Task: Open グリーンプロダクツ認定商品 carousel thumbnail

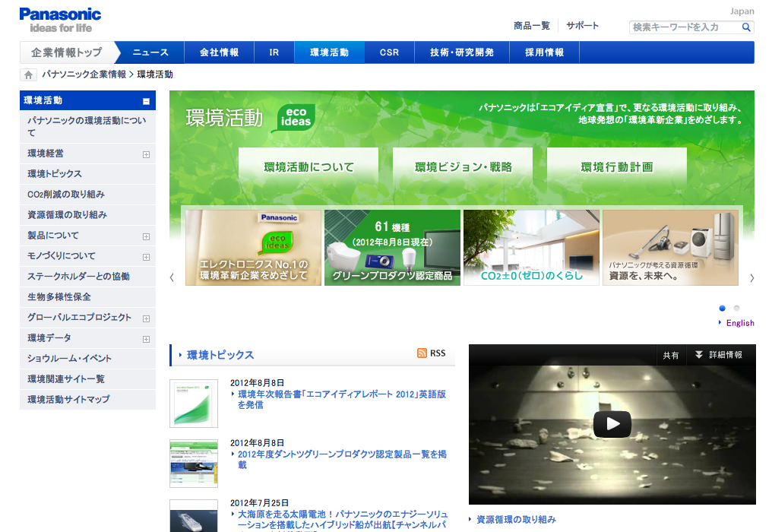Action: click(x=392, y=248)
